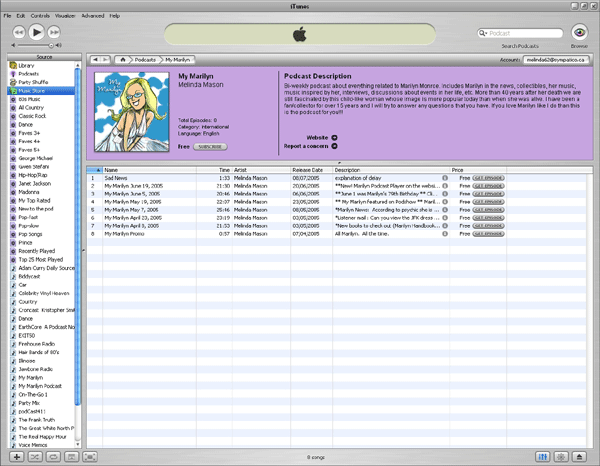Click source list scrollbar down arrow
The width and height of the screenshot is (600, 466).
pos(78,445)
